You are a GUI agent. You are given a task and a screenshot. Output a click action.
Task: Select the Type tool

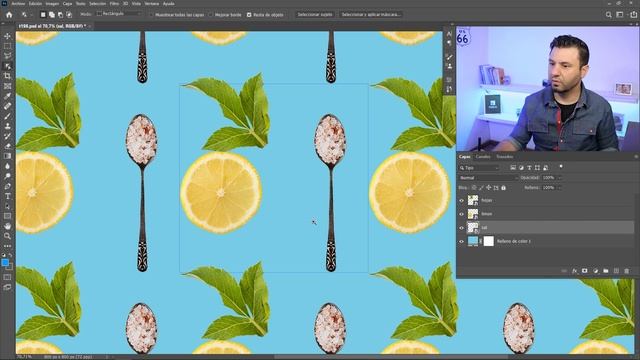pyautogui.click(x=7, y=196)
